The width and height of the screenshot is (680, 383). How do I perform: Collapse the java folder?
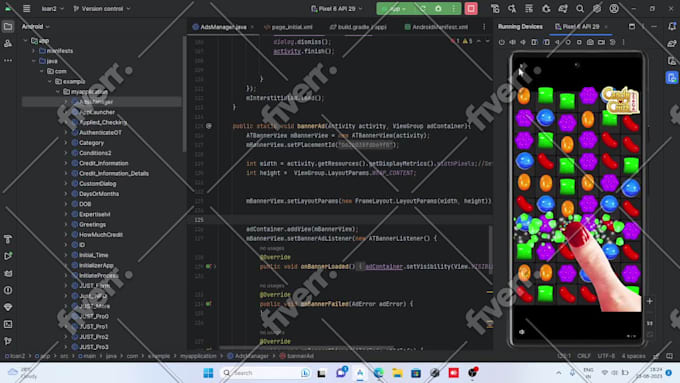[33, 61]
